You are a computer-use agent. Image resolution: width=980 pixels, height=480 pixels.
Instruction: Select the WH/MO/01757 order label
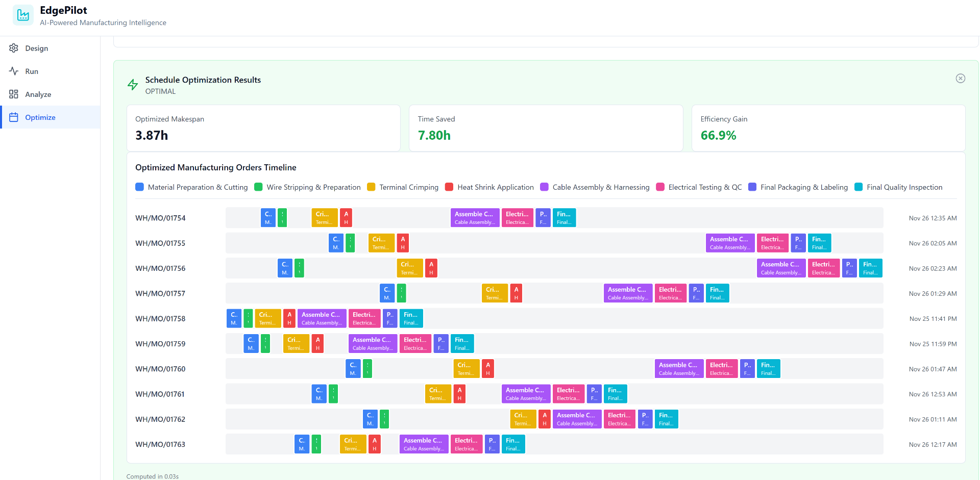(160, 293)
